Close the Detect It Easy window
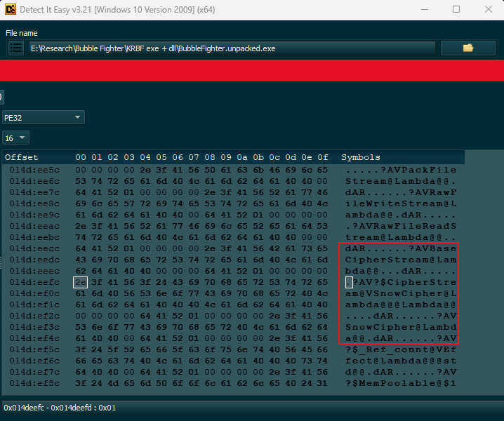The image size is (504, 421). point(489,10)
